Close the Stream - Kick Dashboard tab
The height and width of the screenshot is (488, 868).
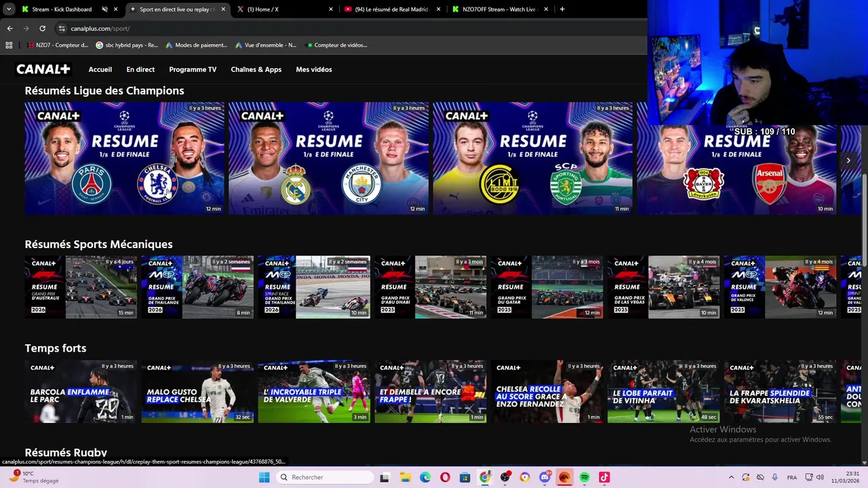116,9
